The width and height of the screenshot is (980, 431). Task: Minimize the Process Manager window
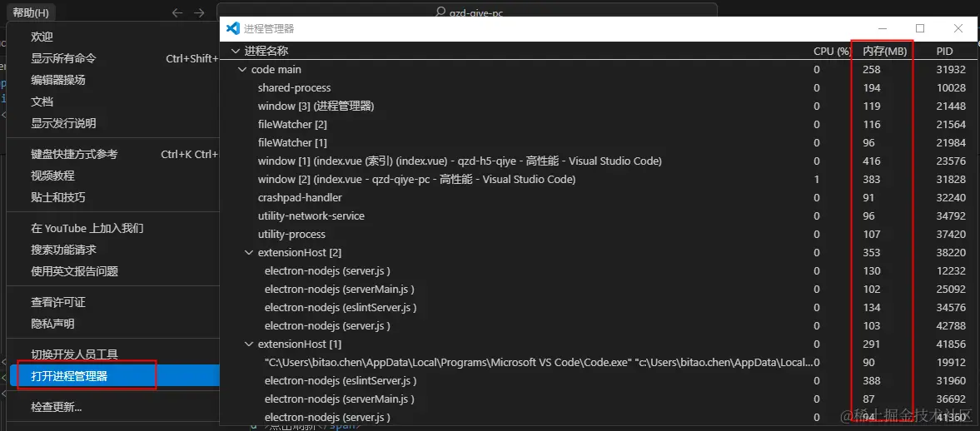883,28
